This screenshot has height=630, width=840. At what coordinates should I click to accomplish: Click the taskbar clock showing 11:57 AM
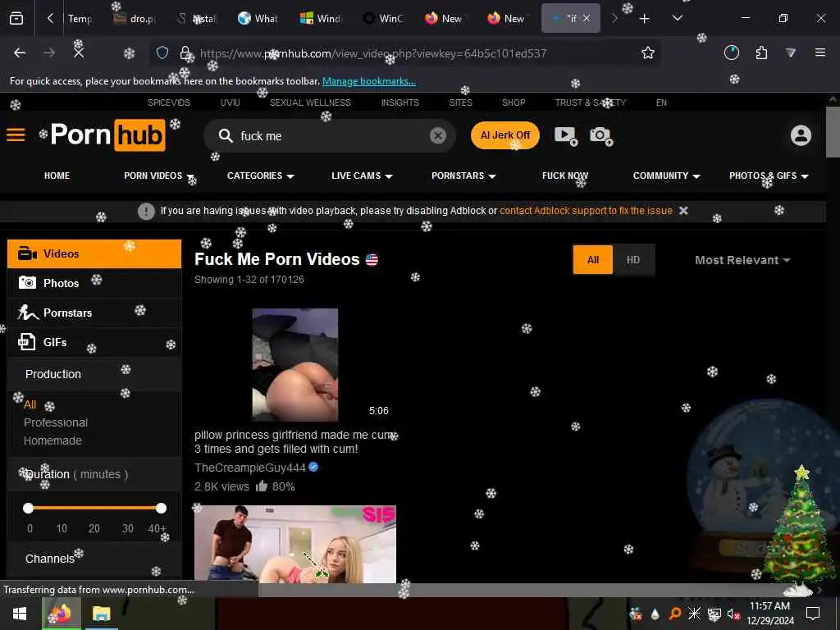click(769, 606)
